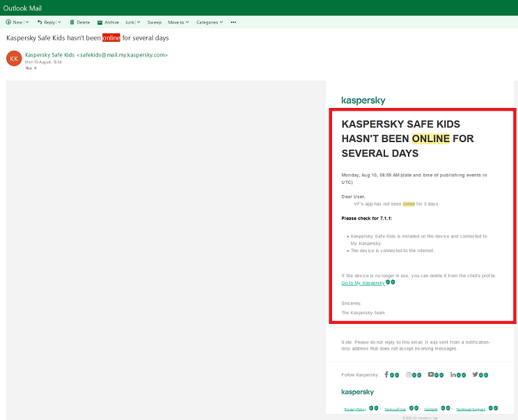Image resolution: width=518 pixels, height=420 pixels.
Task: Open the Reply options dropdown arrow
Action: coord(59,22)
